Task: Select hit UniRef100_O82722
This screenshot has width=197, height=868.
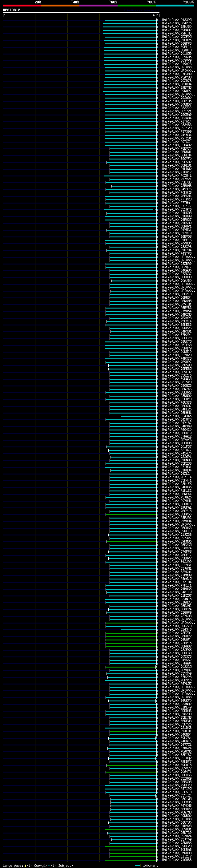Action: pyautogui.click(x=177, y=108)
